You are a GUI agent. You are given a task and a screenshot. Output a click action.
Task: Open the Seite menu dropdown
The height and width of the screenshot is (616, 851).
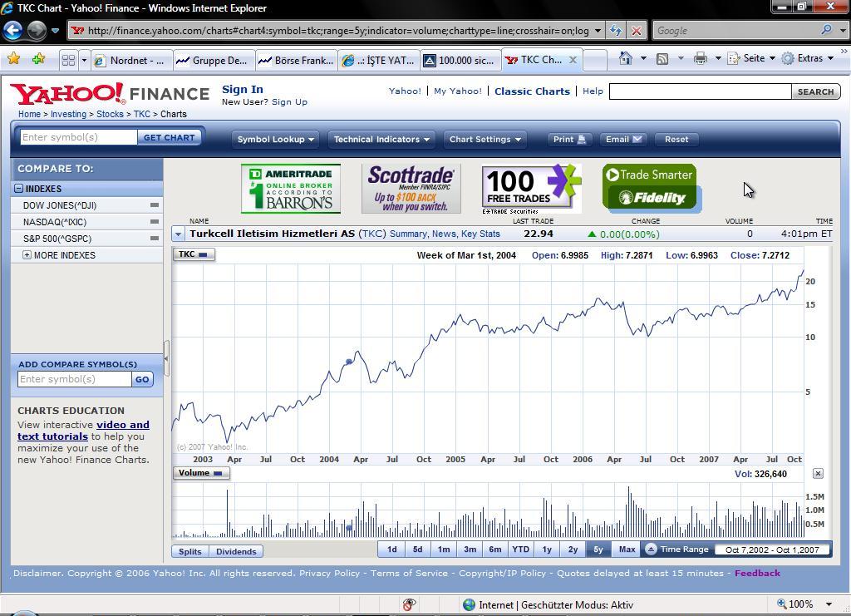773,58
